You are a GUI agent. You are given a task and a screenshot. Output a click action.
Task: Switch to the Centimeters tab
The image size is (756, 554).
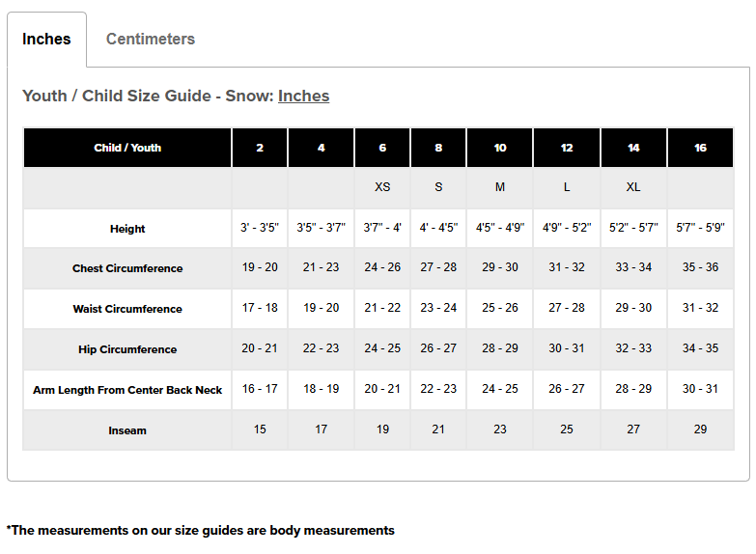tap(151, 39)
